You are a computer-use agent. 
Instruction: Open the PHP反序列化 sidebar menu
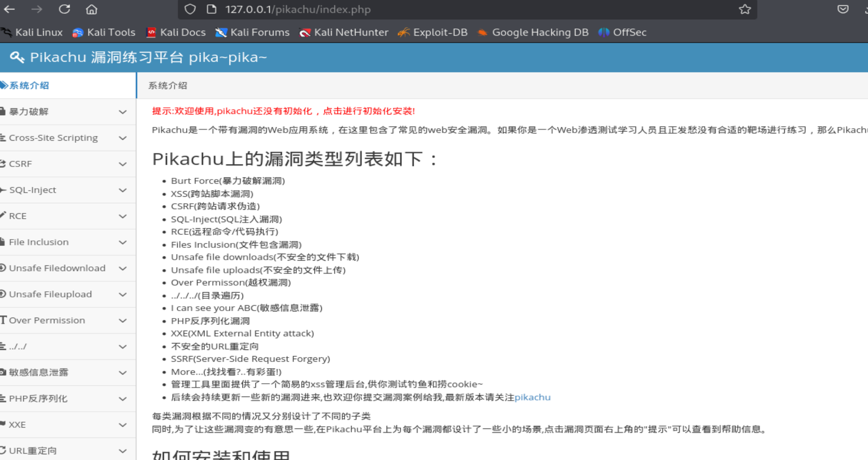[x=68, y=399]
